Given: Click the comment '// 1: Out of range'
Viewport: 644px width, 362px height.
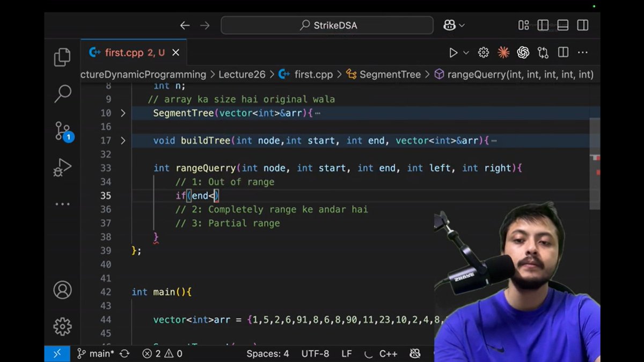Looking at the screenshot, I should [225, 182].
